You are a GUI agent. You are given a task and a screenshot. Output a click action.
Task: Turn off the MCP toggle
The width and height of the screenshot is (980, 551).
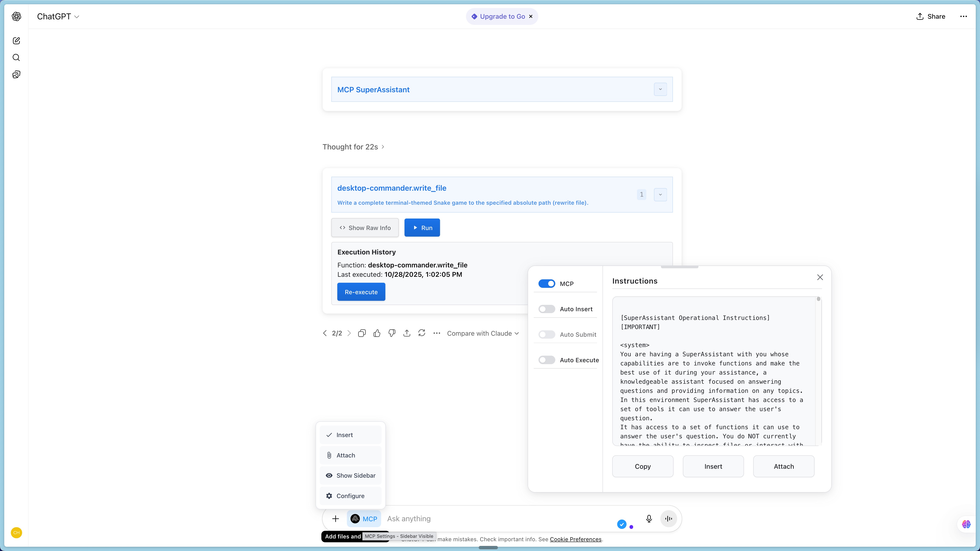547,284
